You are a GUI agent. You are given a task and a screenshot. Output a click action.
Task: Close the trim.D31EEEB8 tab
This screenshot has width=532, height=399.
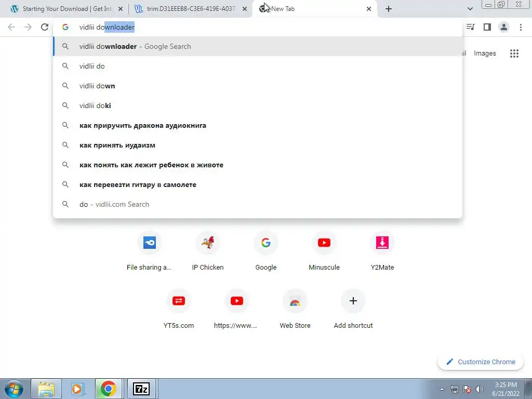245,9
